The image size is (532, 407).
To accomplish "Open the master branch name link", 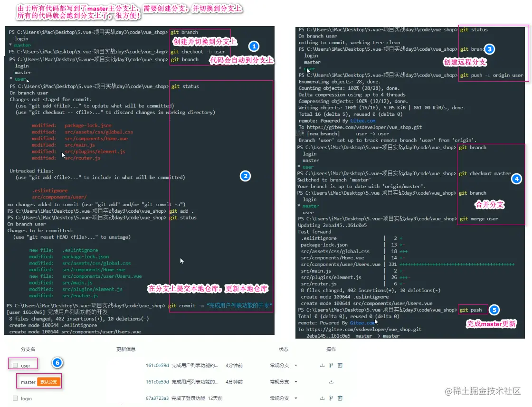I will coord(28,382).
